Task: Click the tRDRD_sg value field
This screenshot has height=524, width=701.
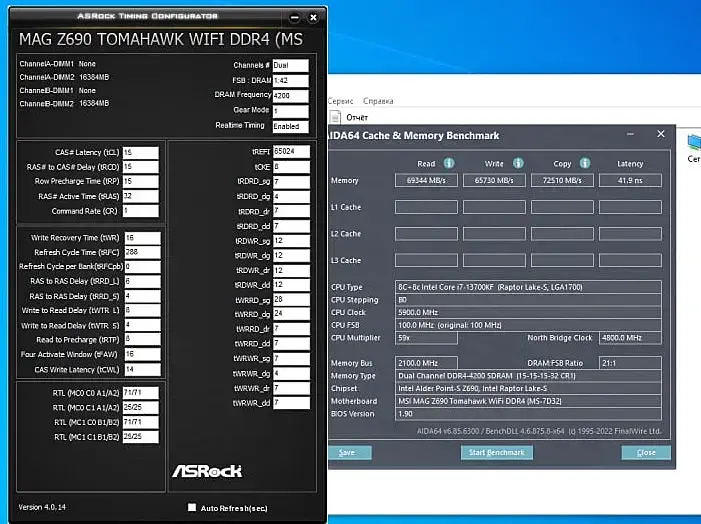Action: [x=291, y=182]
